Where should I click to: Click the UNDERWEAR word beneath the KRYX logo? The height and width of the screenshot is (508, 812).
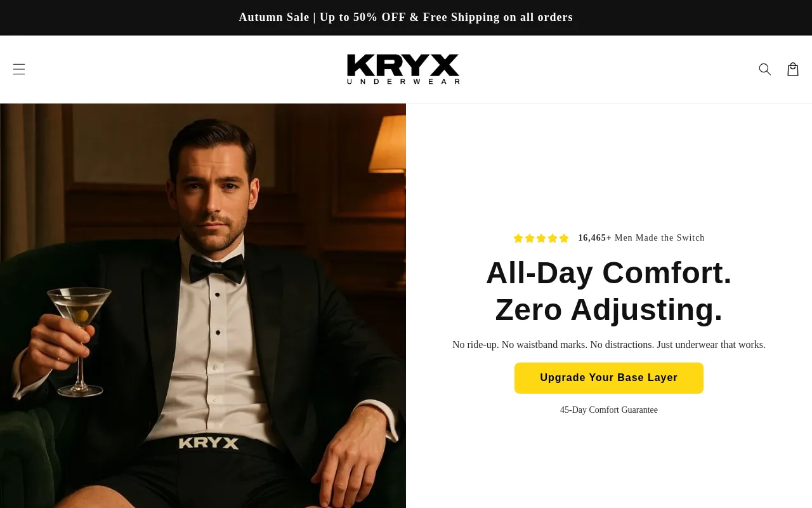click(403, 81)
